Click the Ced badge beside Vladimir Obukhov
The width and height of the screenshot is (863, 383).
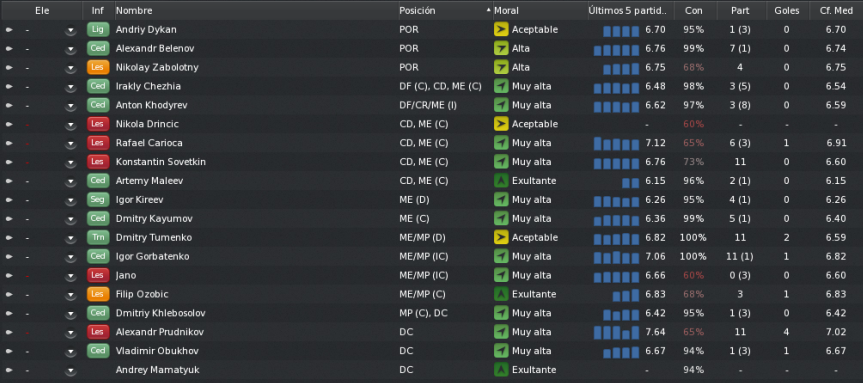(x=98, y=351)
